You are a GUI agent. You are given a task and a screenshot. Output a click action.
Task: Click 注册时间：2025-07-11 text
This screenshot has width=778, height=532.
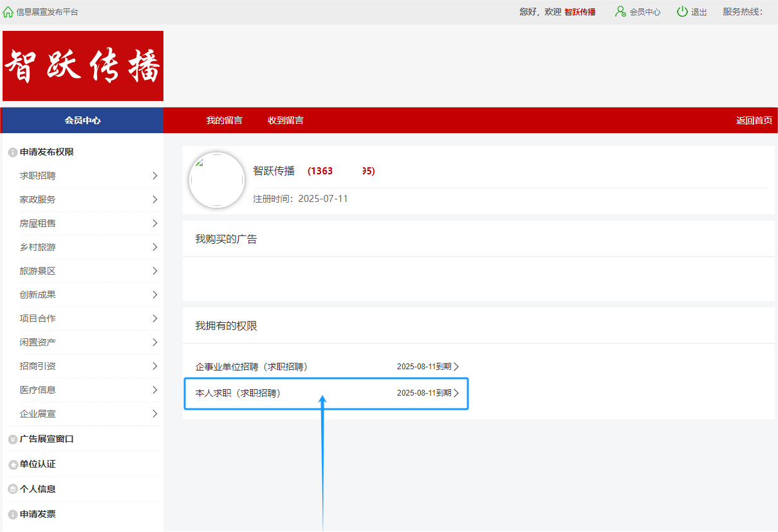tap(301, 199)
